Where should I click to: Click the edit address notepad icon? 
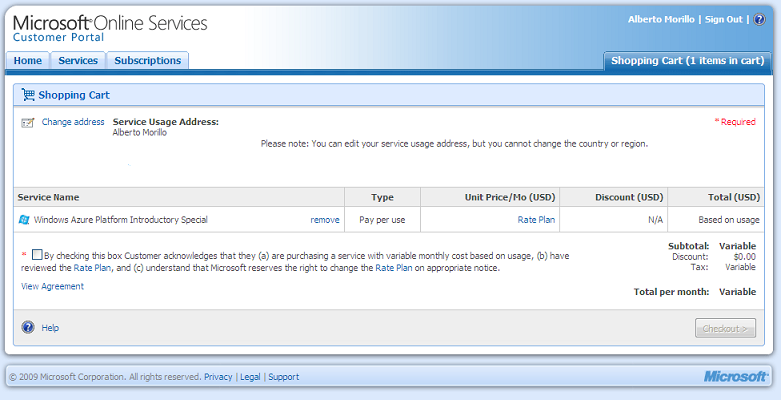(x=27, y=123)
